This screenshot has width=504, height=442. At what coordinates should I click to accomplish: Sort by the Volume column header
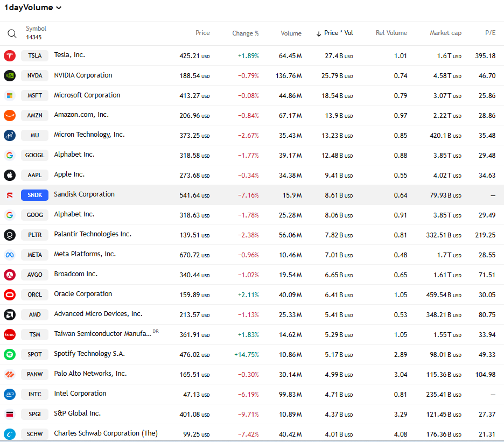[291, 33]
